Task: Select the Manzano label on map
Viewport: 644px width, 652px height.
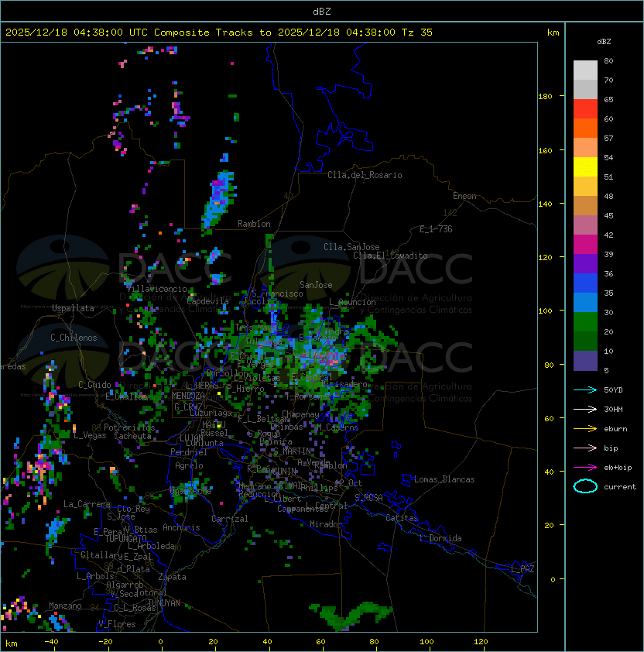Action: click(65, 606)
